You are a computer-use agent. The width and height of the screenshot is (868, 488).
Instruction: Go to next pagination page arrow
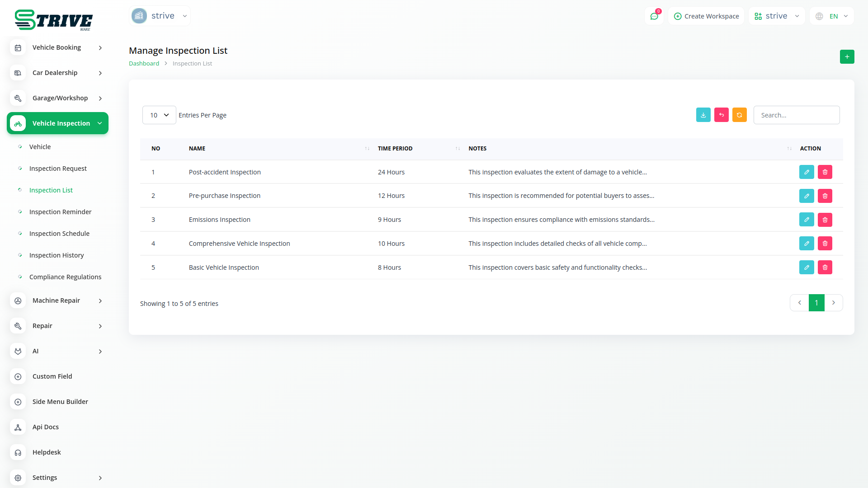833,303
